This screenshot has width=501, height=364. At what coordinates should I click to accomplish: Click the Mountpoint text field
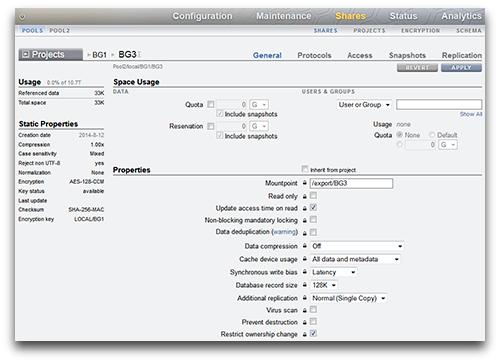coord(352,183)
